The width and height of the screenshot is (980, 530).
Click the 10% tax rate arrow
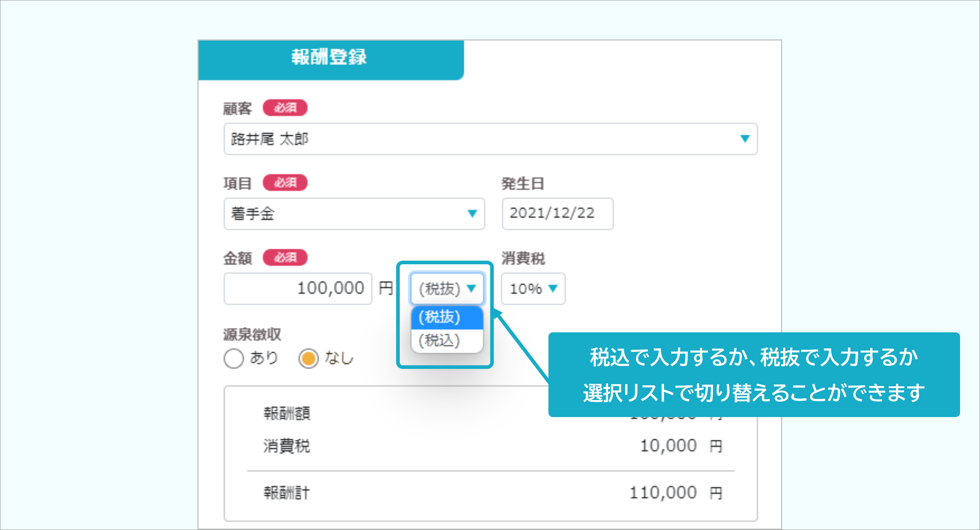point(553,289)
